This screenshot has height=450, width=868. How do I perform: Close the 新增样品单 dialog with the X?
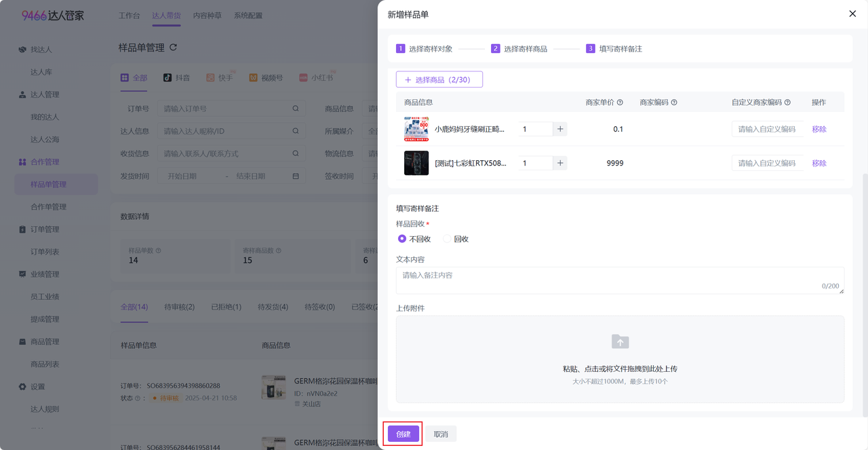852,14
